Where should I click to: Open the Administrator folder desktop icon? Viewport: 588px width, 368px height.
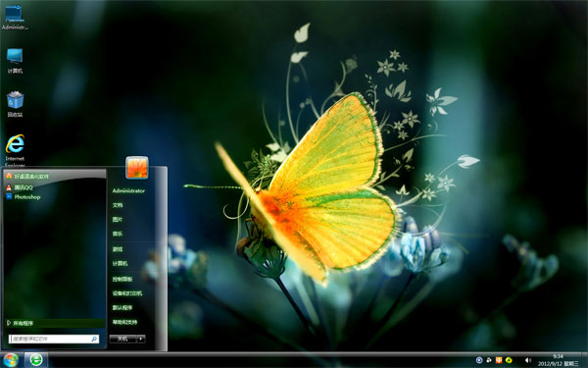[x=15, y=17]
